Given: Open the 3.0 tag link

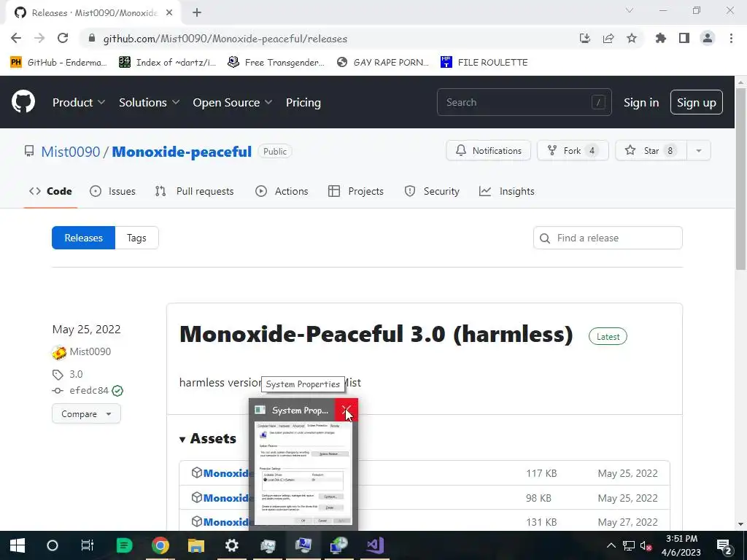Looking at the screenshot, I should pyautogui.click(x=76, y=374).
